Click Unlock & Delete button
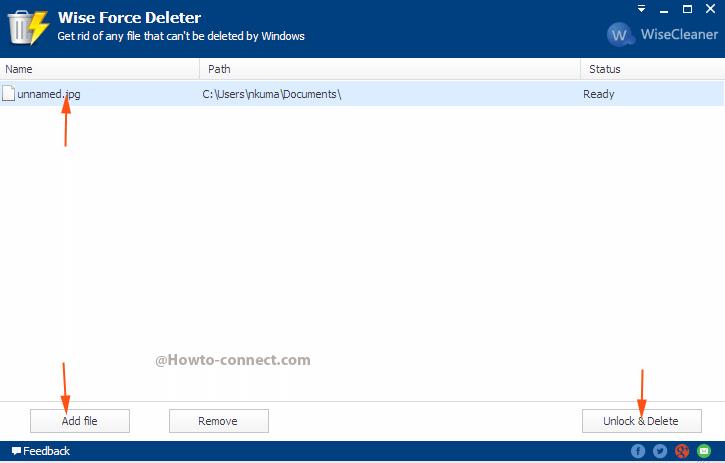The image size is (725, 463). 642,421
